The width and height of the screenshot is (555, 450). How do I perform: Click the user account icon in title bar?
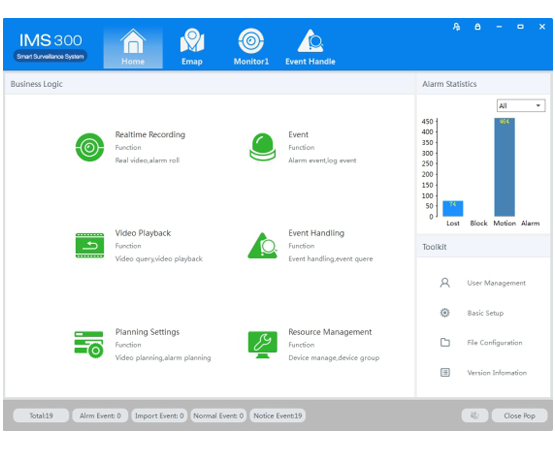456,27
